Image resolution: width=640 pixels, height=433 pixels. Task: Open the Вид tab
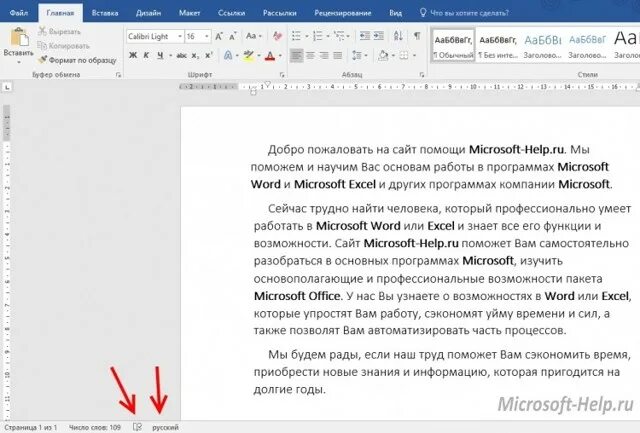pyautogui.click(x=395, y=13)
